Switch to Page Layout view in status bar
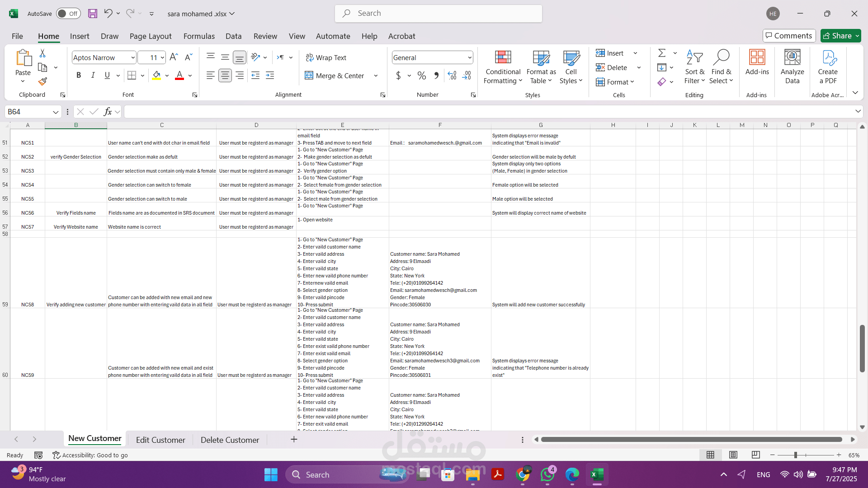 pos(733,455)
